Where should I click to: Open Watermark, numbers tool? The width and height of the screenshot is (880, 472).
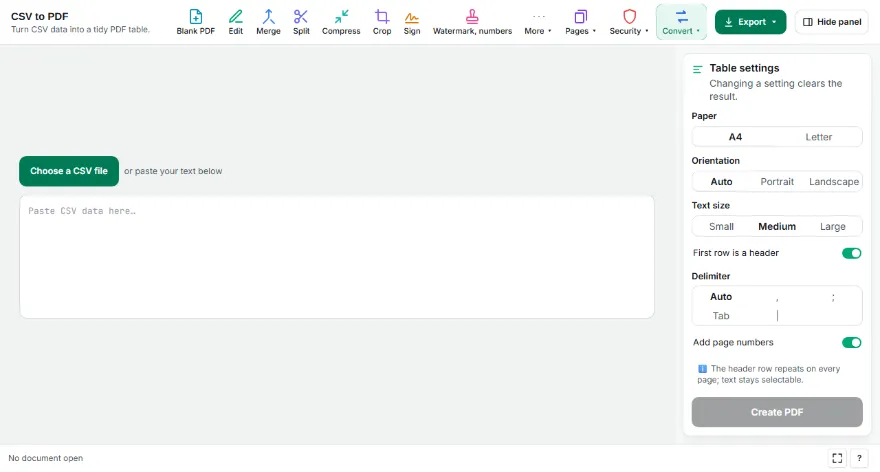[472, 22]
